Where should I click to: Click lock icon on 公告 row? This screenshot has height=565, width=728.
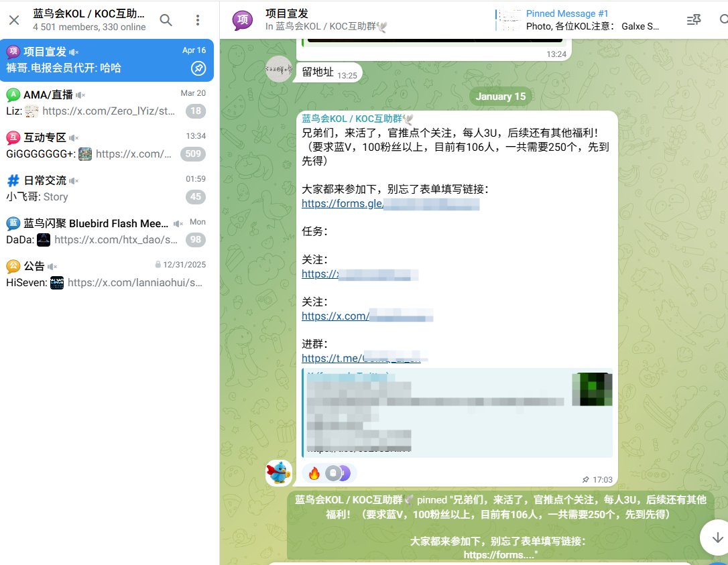point(158,264)
